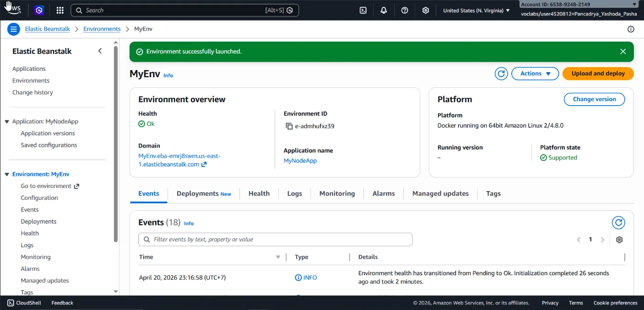Click the Filter events input field

(275, 240)
